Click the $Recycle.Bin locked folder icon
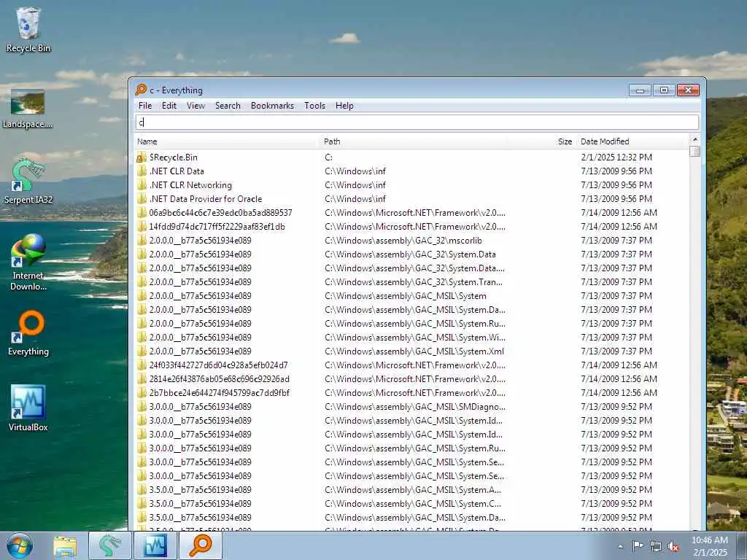The width and height of the screenshot is (747, 560). click(x=142, y=157)
